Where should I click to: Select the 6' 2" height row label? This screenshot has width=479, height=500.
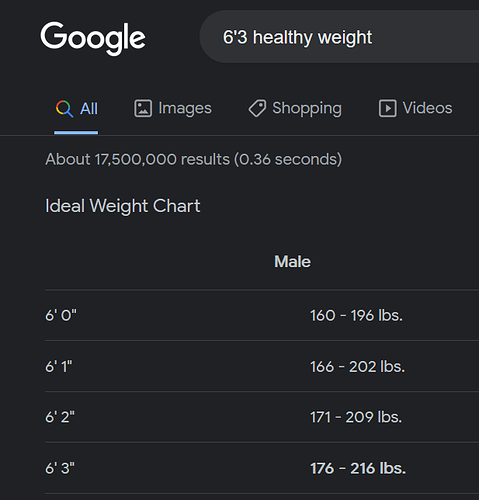(x=60, y=417)
